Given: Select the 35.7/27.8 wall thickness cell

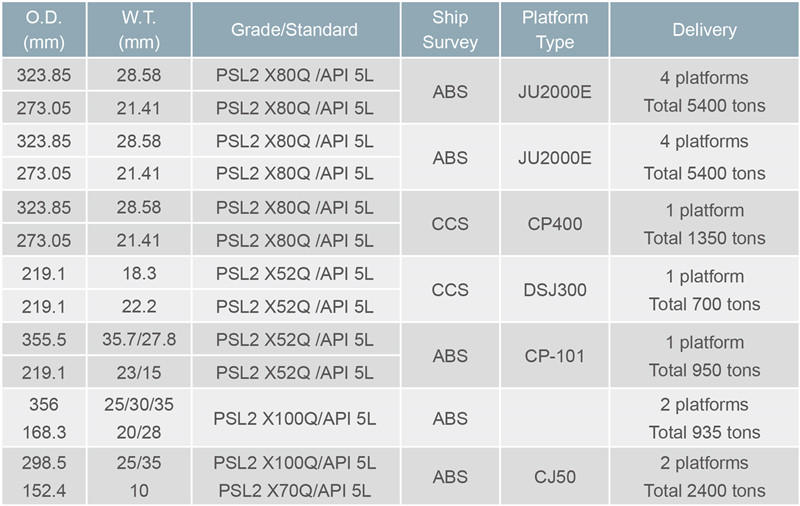Looking at the screenshot, I should (139, 339).
